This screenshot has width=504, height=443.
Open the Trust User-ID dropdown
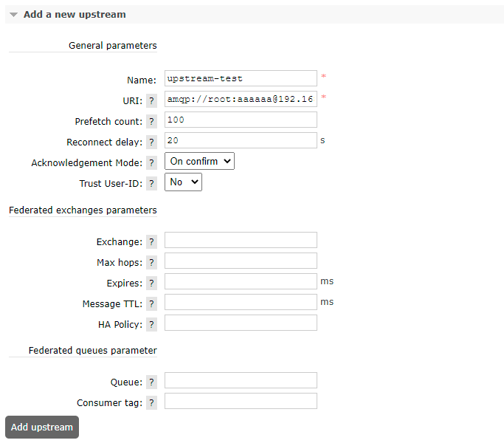(183, 182)
